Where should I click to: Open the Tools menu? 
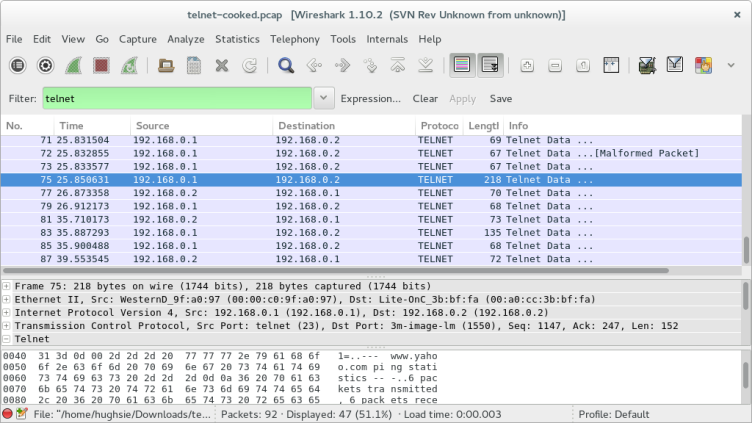pyautogui.click(x=343, y=39)
